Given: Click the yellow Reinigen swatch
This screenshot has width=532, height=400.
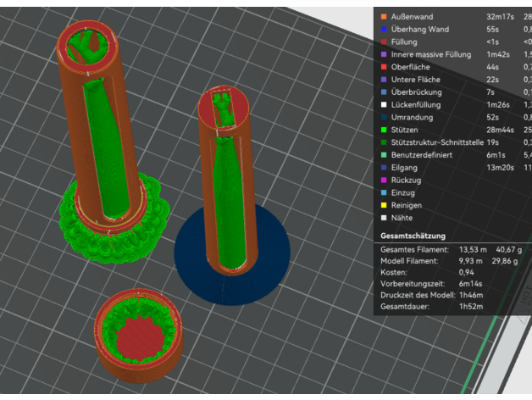Looking at the screenshot, I should (x=385, y=206).
